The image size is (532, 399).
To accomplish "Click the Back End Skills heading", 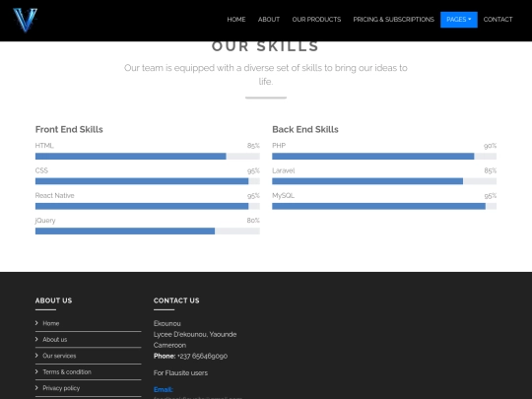I will tap(305, 129).
